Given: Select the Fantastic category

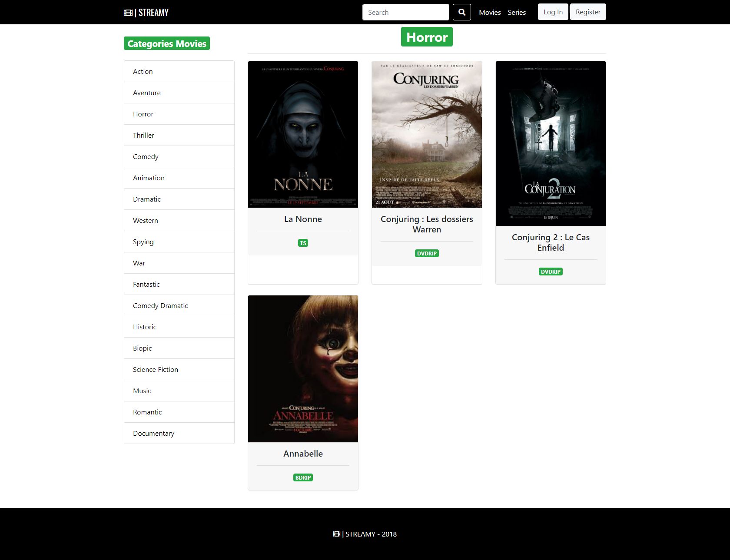Looking at the screenshot, I should coord(179,284).
